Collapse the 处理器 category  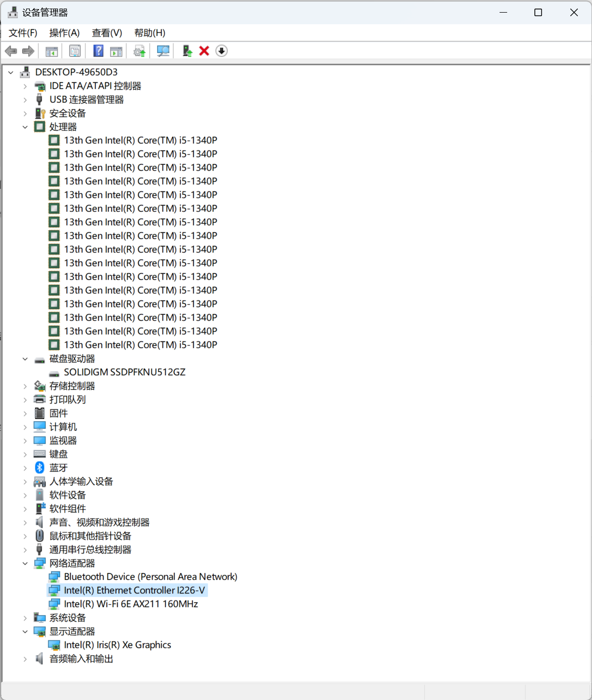coord(25,127)
